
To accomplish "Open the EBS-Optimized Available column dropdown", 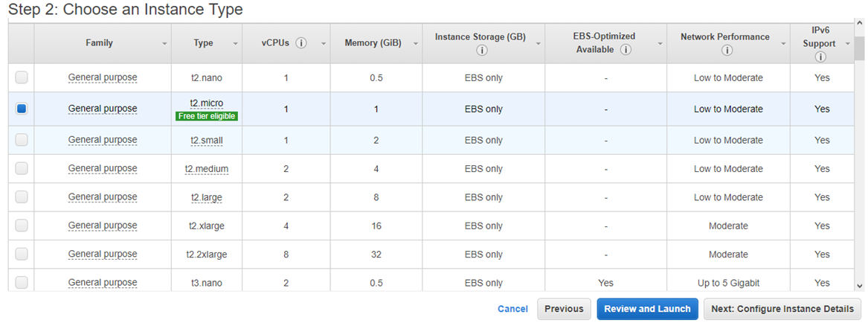I will coord(660,44).
